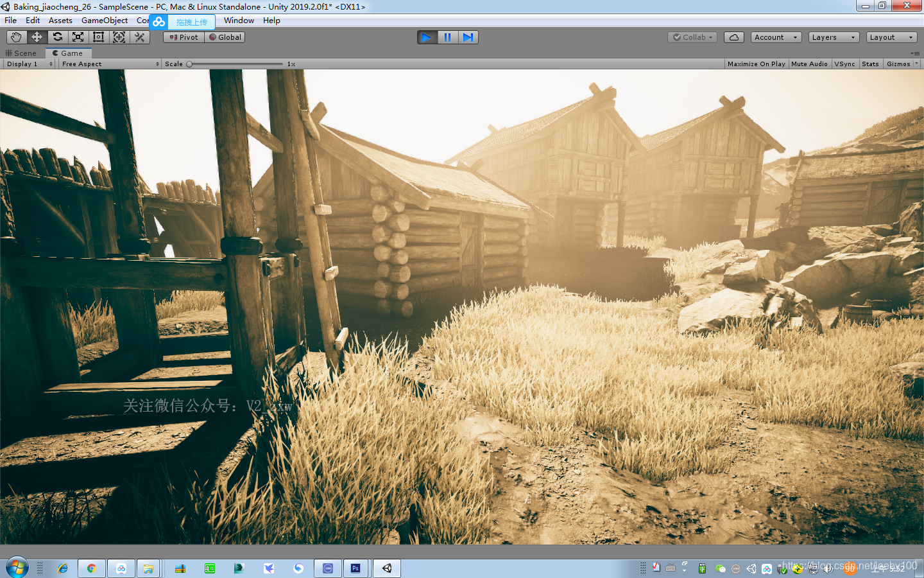This screenshot has height=578, width=924.
Task: Open the blue swirl browser in taskbar
Action: click(x=298, y=568)
